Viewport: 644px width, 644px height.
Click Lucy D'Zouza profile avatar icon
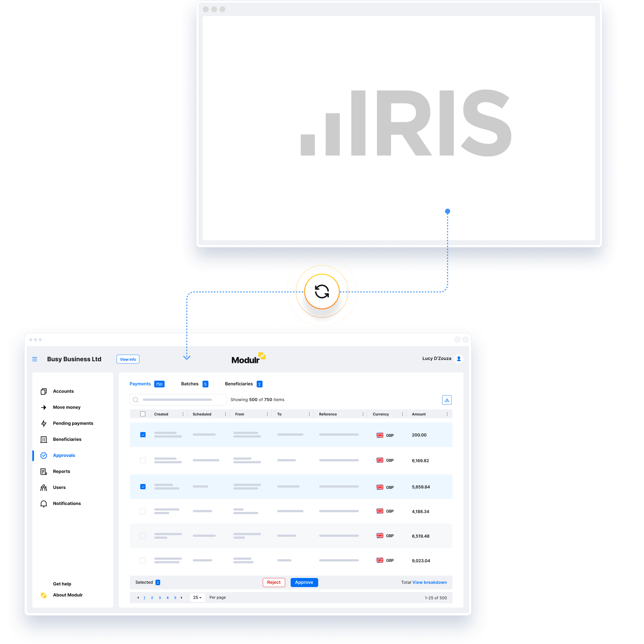(x=459, y=359)
